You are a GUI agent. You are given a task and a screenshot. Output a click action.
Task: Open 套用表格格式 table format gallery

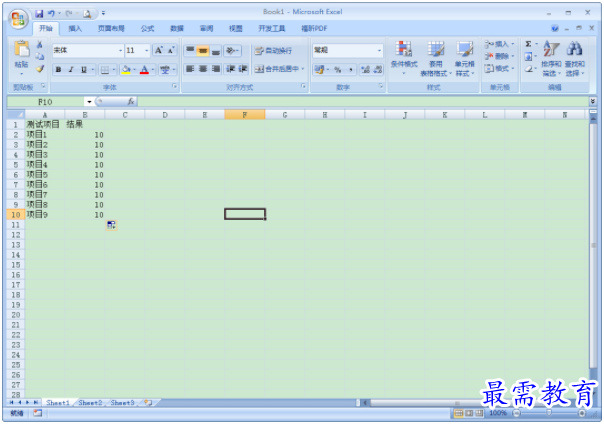pyautogui.click(x=436, y=58)
